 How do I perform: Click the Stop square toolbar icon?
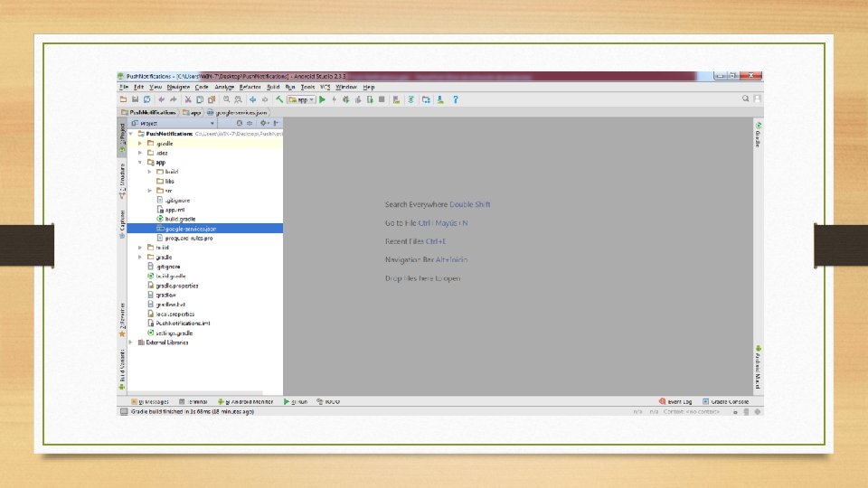[x=382, y=99]
